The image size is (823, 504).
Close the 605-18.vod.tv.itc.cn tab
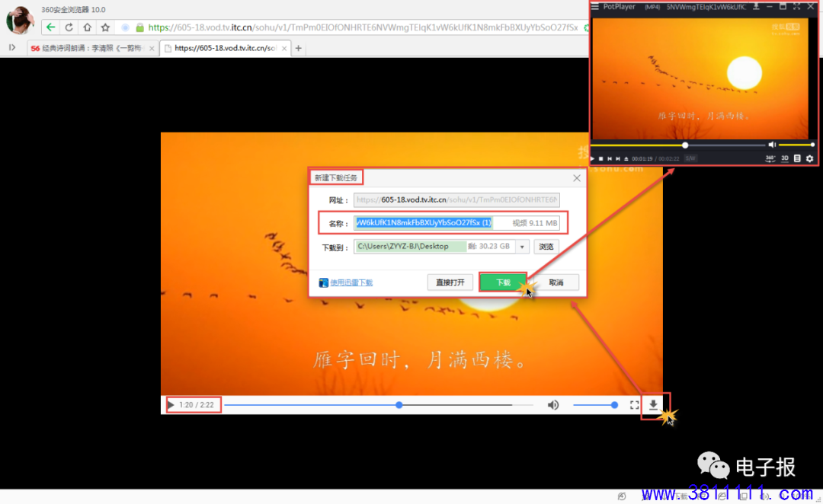tap(284, 48)
